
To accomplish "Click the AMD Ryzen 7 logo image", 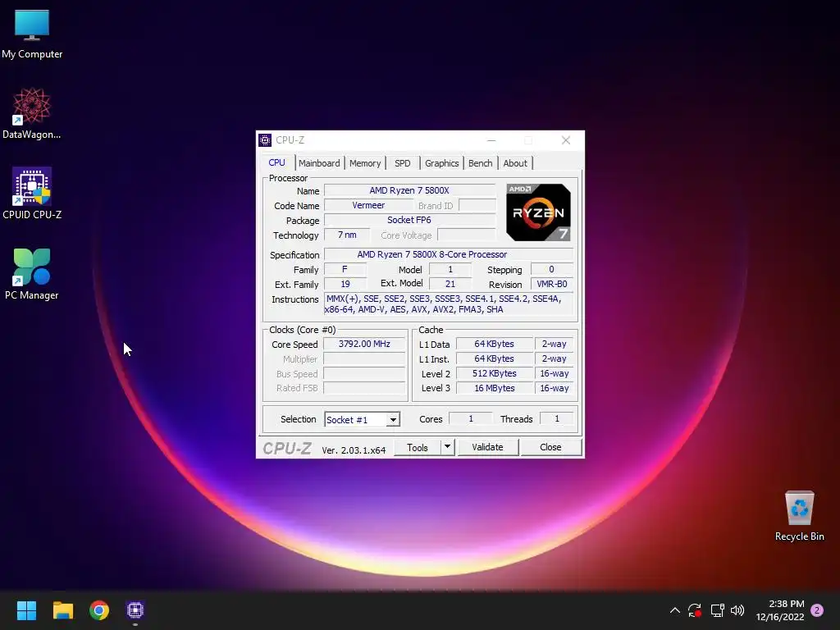I will [538, 212].
